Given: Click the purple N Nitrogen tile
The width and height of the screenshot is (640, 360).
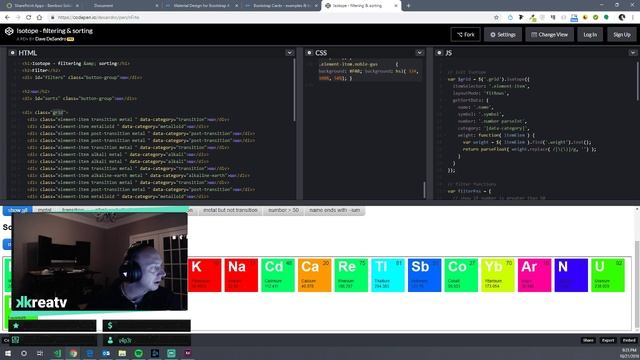Looking at the screenshot, I should pos(571,275).
